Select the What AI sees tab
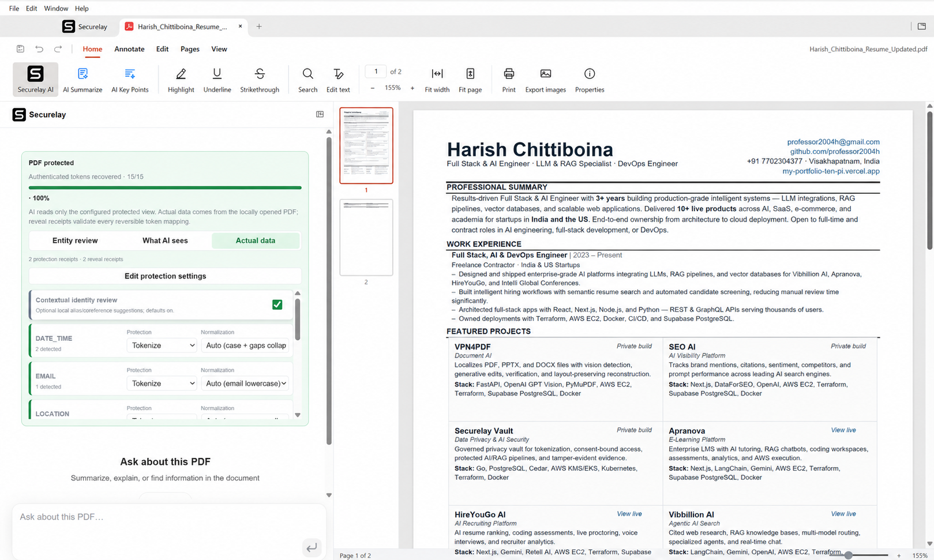This screenshot has height=560, width=934. (x=165, y=240)
